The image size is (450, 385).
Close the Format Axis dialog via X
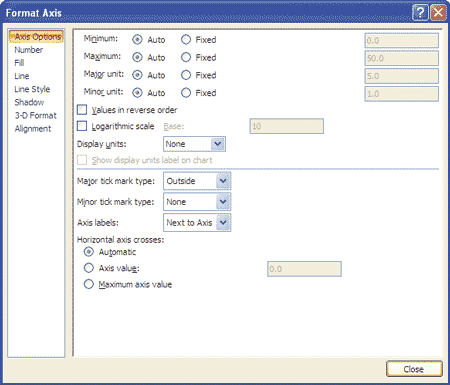click(438, 13)
